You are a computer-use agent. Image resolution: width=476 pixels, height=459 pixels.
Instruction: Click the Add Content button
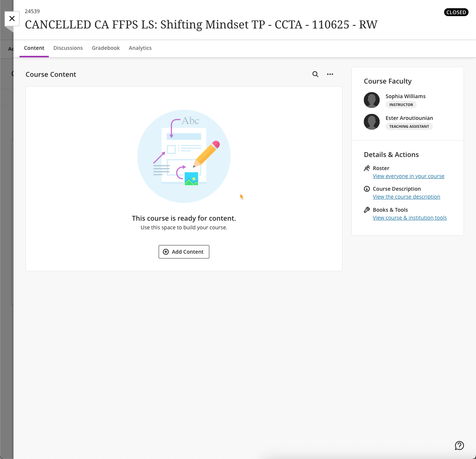[184, 252]
